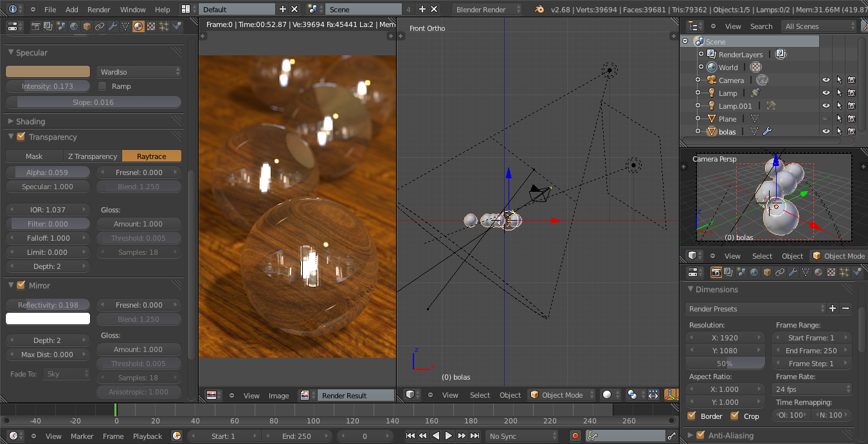The width and height of the screenshot is (868, 444).
Task: Click the add render preset plus button
Action: 833,309
